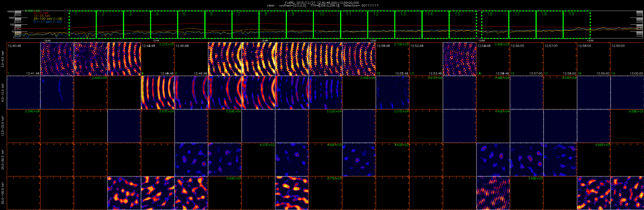The height and width of the screenshot is (210, 644).
Task: Select the 25.0-50.0 keV image for interval 11
Action: (x=359, y=160)
